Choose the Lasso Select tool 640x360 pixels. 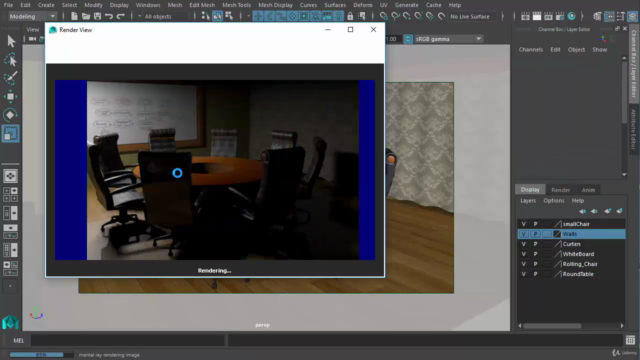tap(11, 60)
